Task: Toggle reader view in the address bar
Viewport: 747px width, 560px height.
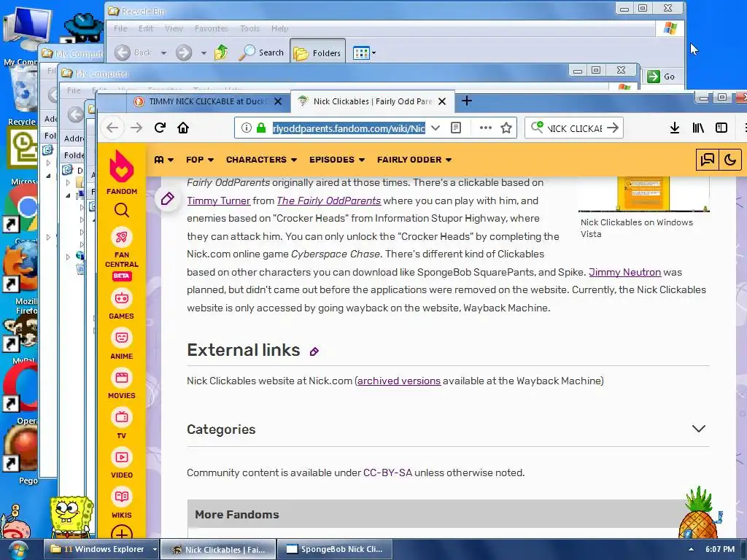Action: point(456,128)
